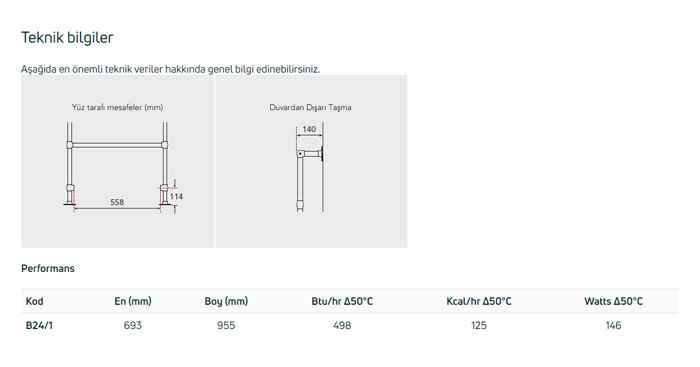Click the 146 Watts value
Image resolution: width=700 pixels, height=367 pixels.
coord(613,325)
